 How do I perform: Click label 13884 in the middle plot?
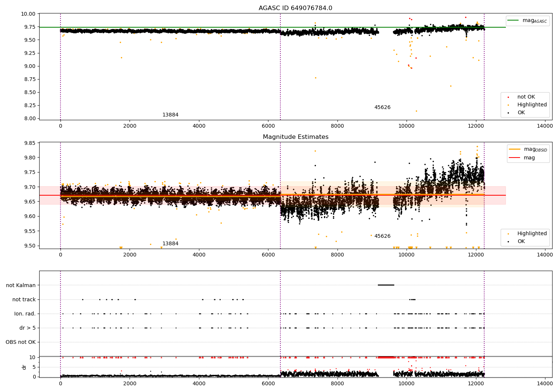[170, 244]
